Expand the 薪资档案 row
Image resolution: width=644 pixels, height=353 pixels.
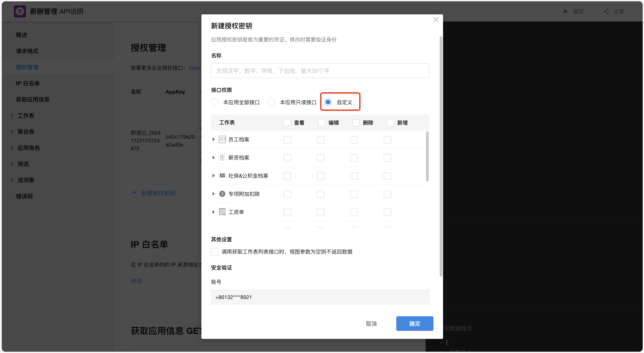pos(213,158)
